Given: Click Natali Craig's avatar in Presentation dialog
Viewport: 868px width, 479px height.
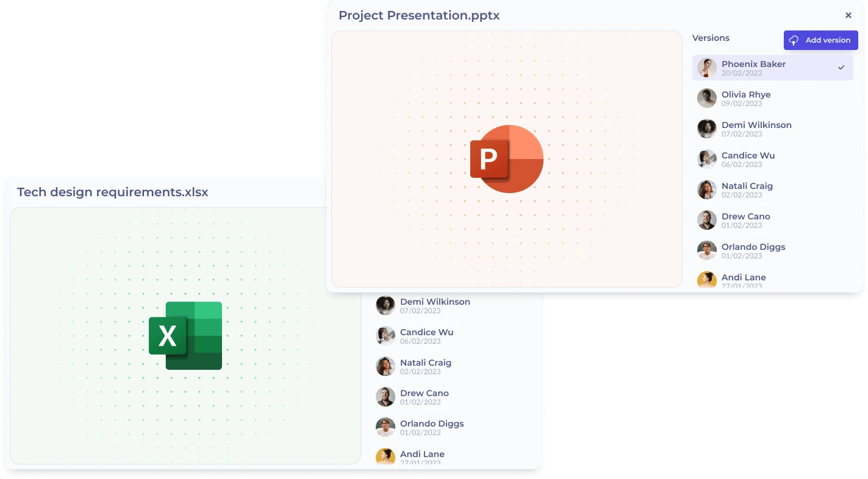Looking at the screenshot, I should click(x=707, y=190).
